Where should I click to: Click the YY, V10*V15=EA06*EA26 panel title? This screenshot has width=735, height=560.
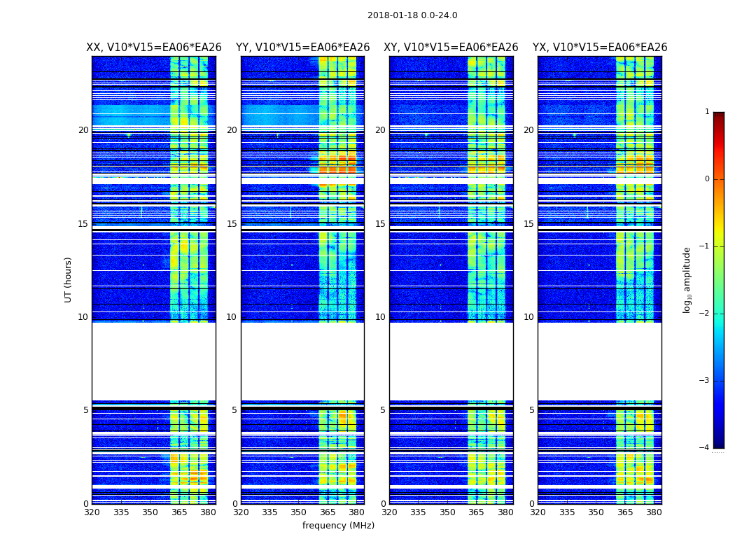[303, 48]
